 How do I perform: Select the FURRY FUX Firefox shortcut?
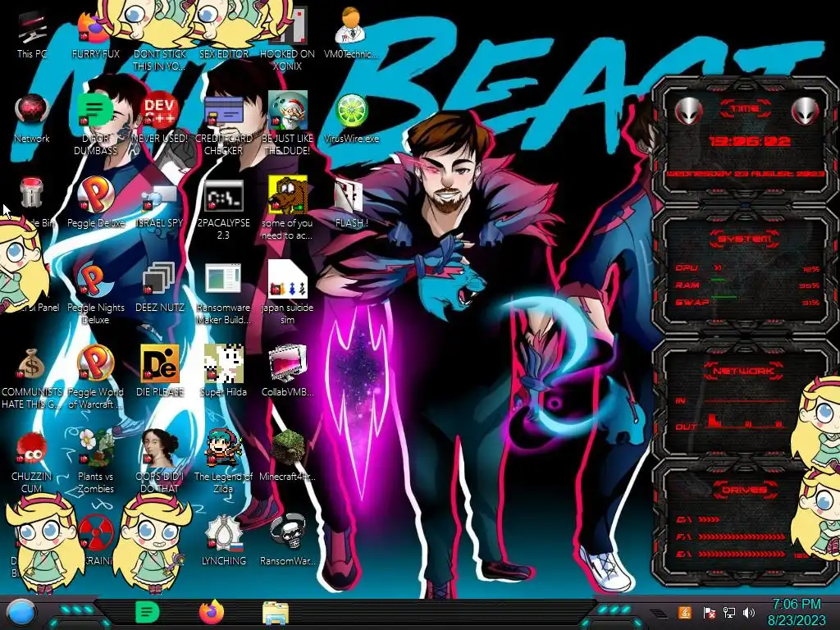point(95,34)
